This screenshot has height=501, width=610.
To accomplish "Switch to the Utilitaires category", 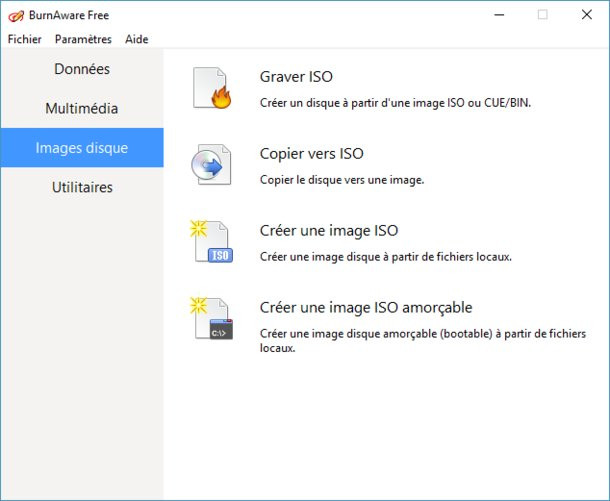I will point(82,187).
